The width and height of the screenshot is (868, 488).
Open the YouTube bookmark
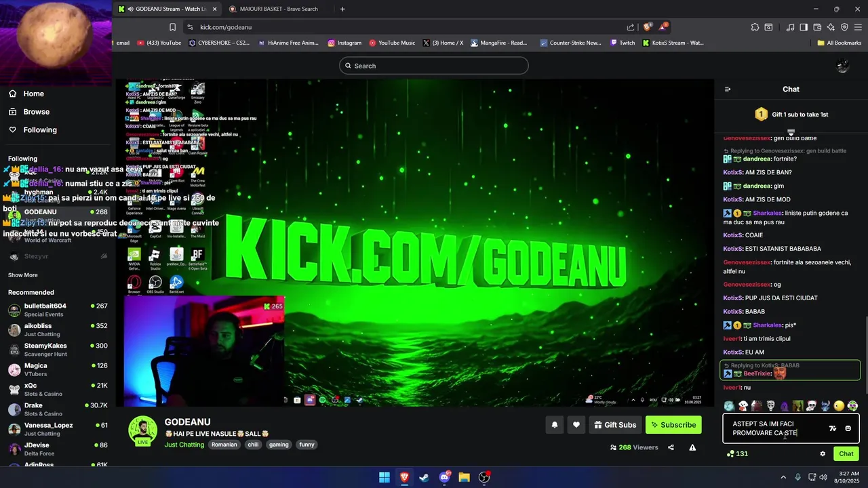159,43
